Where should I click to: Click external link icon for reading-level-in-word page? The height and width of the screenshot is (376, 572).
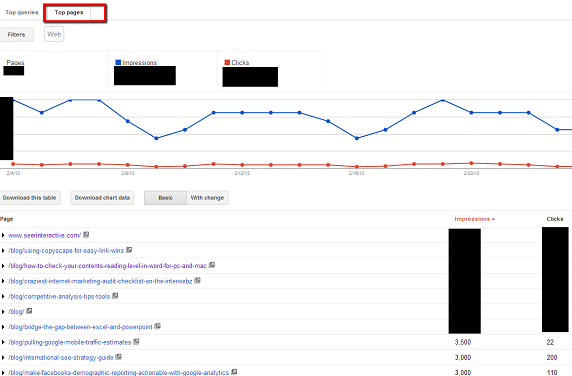coord(212,265)
